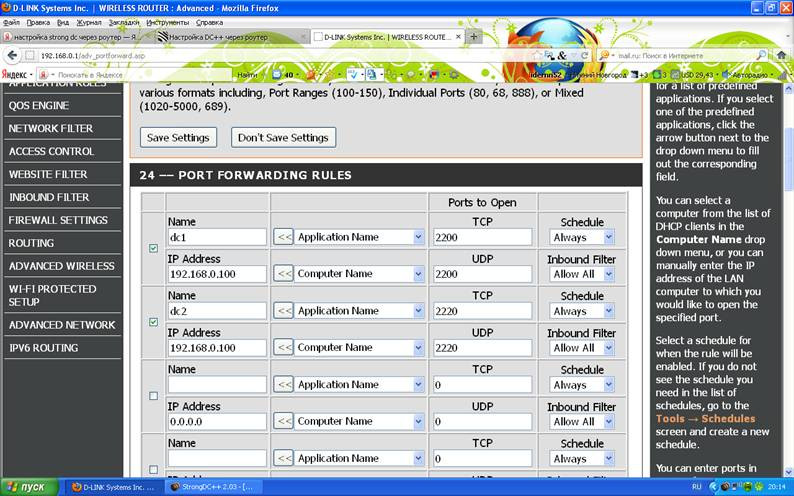Open the пуск Start menu

[x=28, y=487]
